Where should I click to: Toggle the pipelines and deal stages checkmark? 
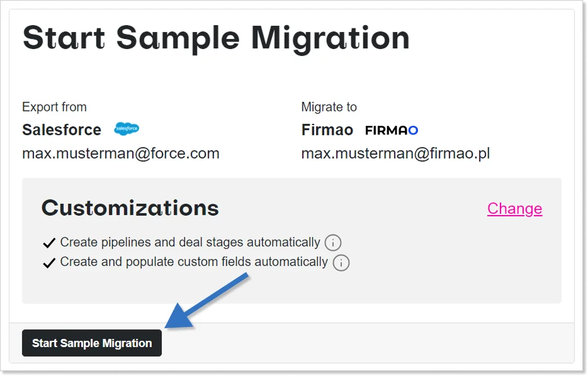click(x=49, y=243)
